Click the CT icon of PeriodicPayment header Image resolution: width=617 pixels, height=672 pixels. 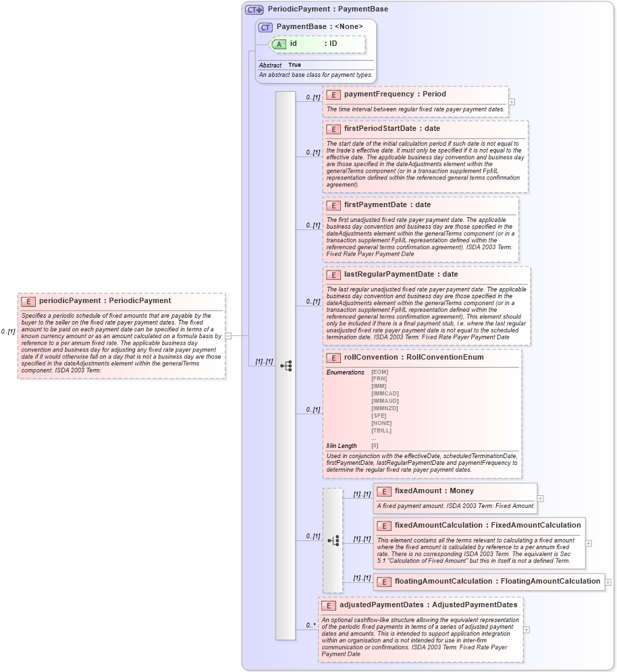[254, 9]
